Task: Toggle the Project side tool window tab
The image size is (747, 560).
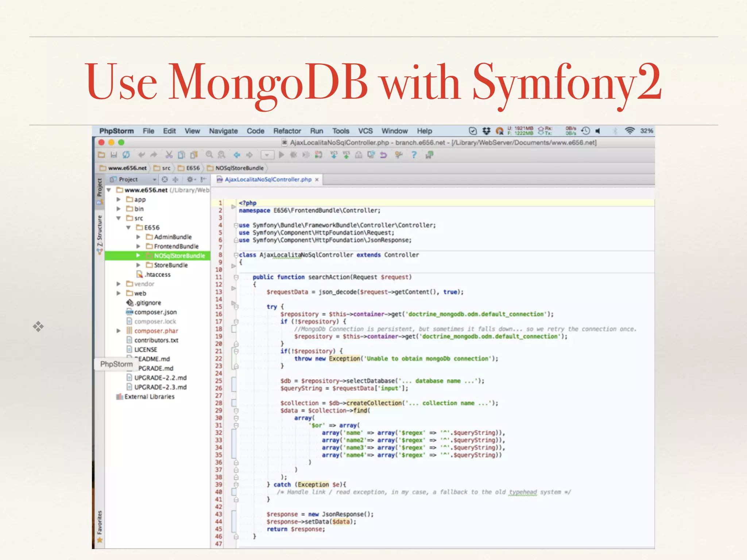Action: pos(100,191)
